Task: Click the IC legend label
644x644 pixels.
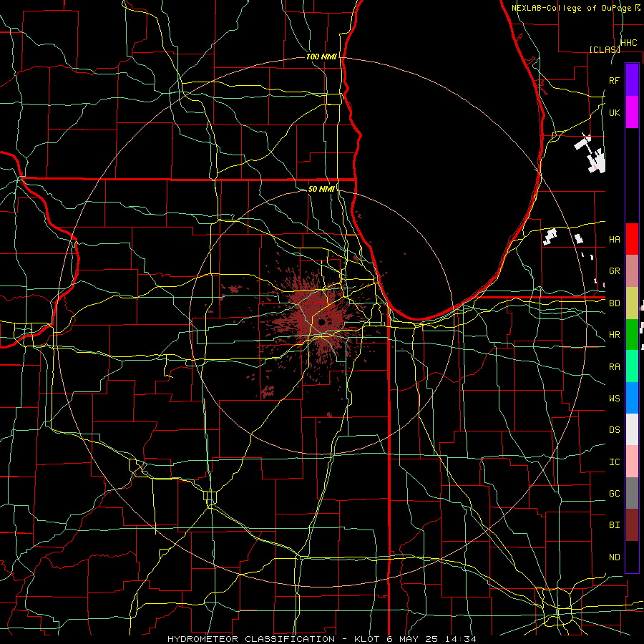Action: (614, 462)
